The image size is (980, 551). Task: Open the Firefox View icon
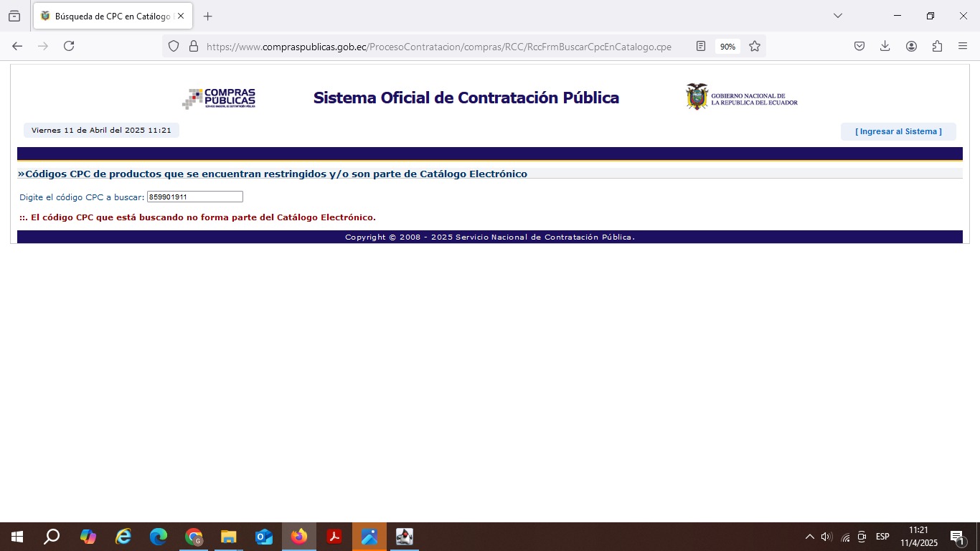(x=14, y=16)
